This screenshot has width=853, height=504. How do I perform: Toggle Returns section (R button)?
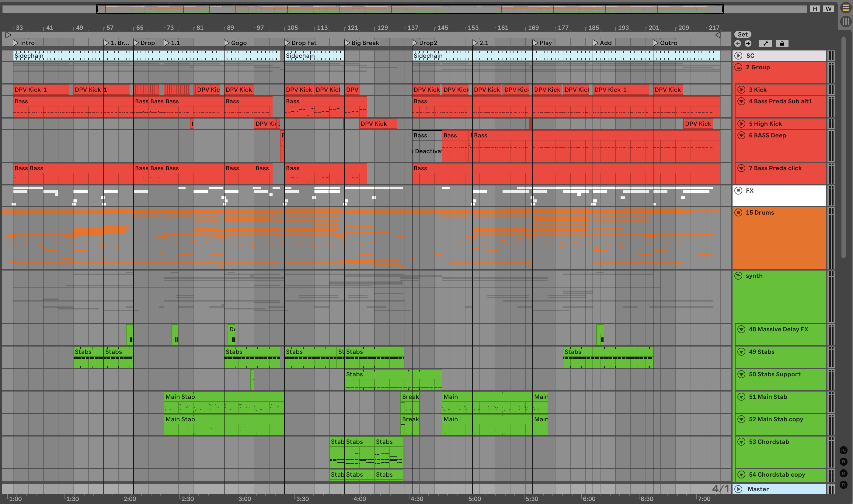(x=843, y=461)
